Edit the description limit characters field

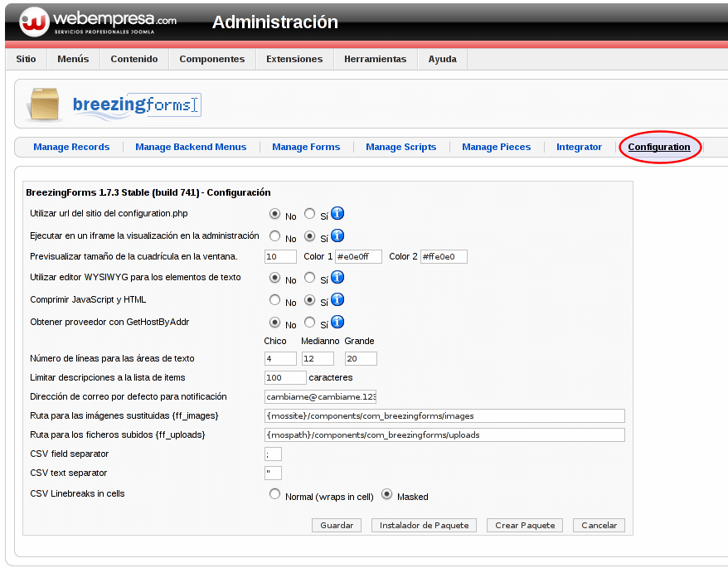[x=285, y=377]
